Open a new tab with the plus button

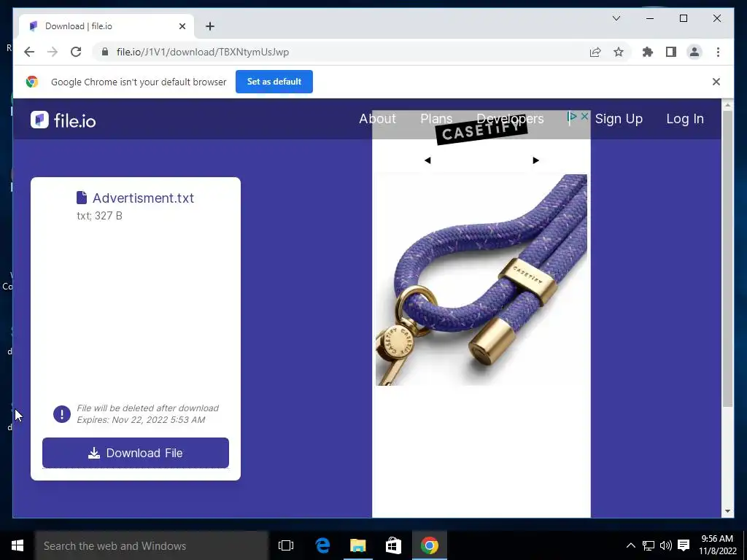tap(210, 26)
